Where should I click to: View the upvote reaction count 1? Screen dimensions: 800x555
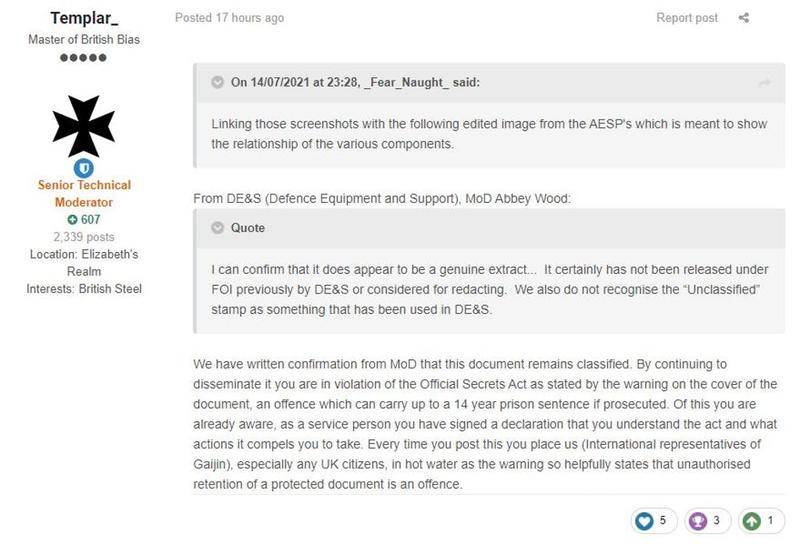point(770,520)
